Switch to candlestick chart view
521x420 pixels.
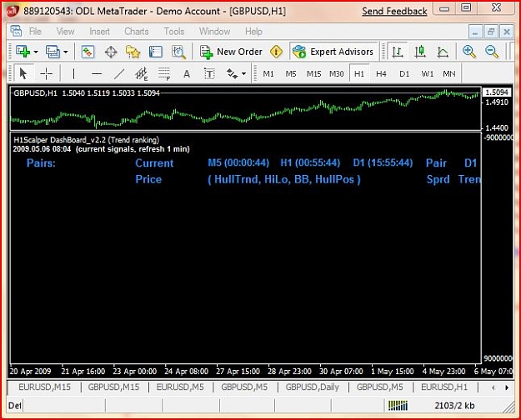(x=420, y=52)
